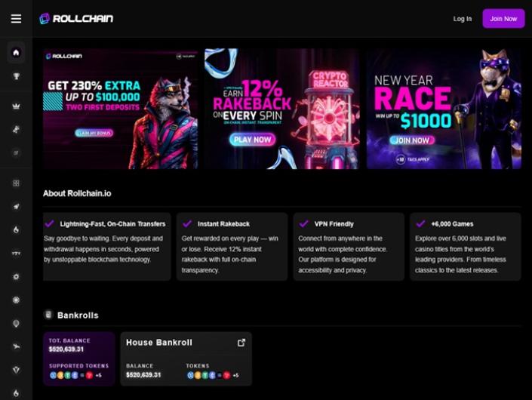
Task: Open the hamburger menu
Action: click(16, 19)
